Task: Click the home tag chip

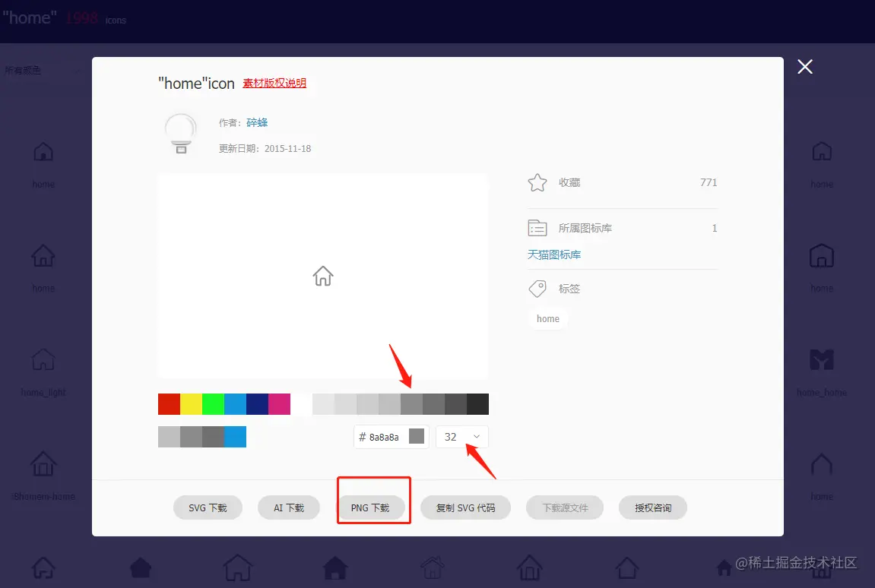Action: [x=548, y=318]
